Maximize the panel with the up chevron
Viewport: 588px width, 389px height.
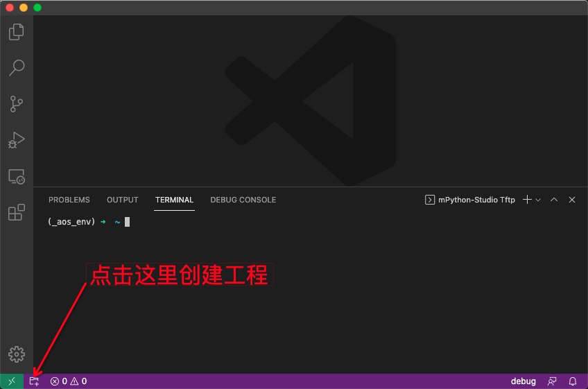coord(554,200)
